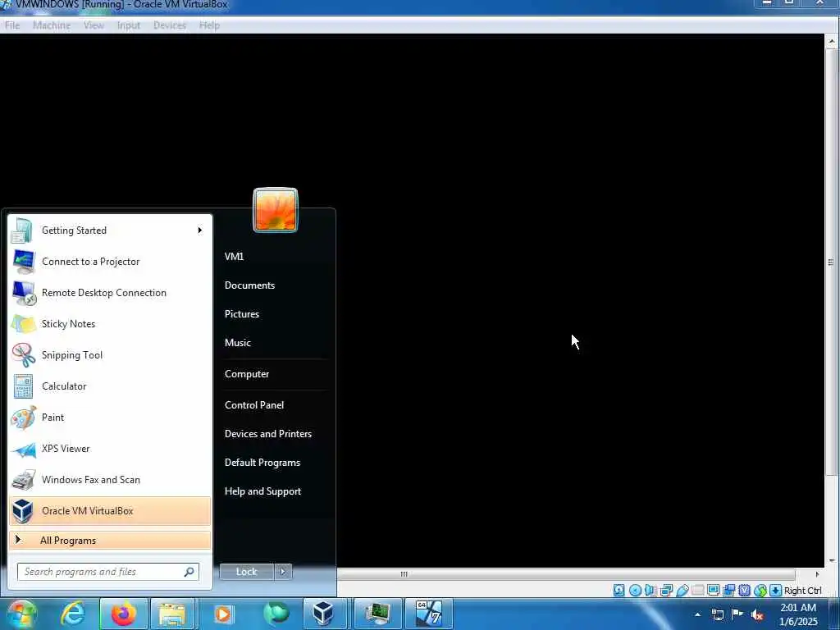Launch Connect to a Projector
Viewport: 840px width, 630px height.
pyautogui.click(x=110, y=262)
